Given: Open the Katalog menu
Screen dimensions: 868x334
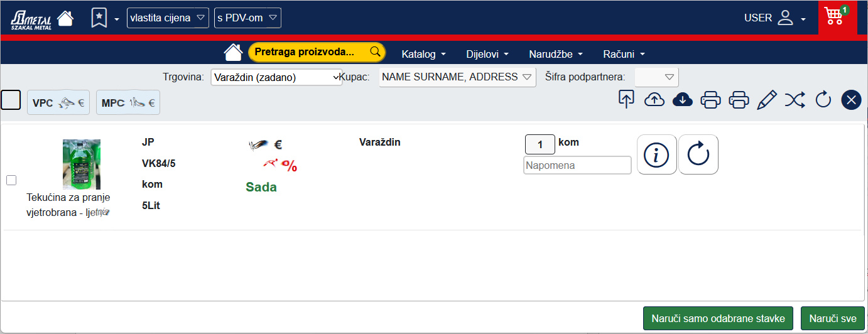Looking at the screenshot, I should click(423, 54).
